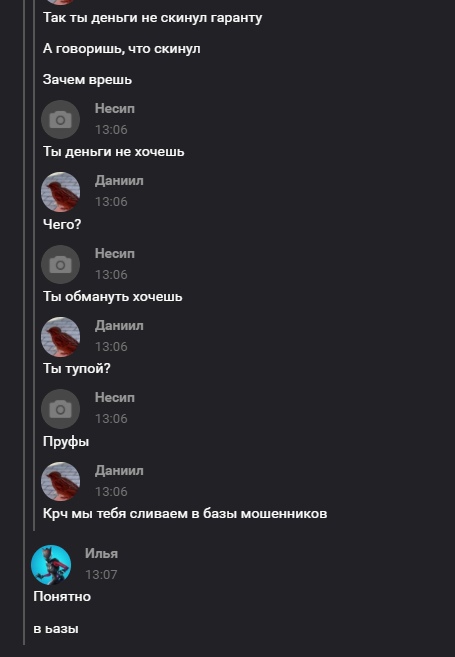Click name Несип above 'Ты обмануть хочешь'
This screenshot has width=455, height=657.
115,253
